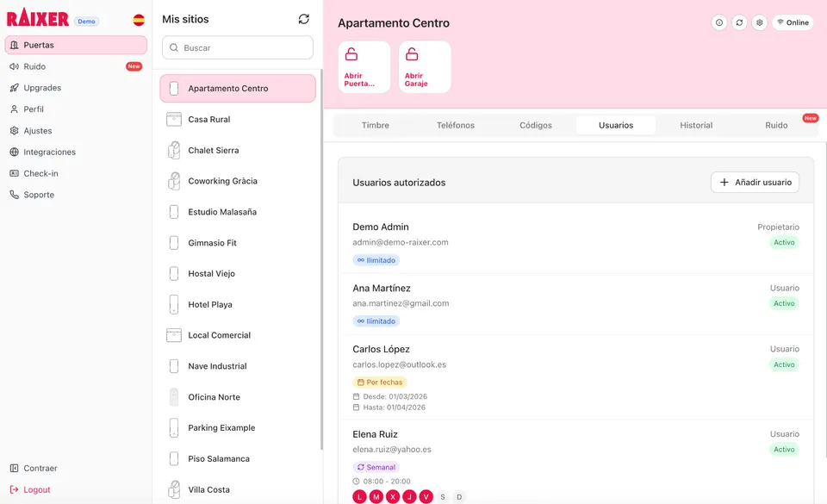Expand Carlos López user entry

(575, 377)
